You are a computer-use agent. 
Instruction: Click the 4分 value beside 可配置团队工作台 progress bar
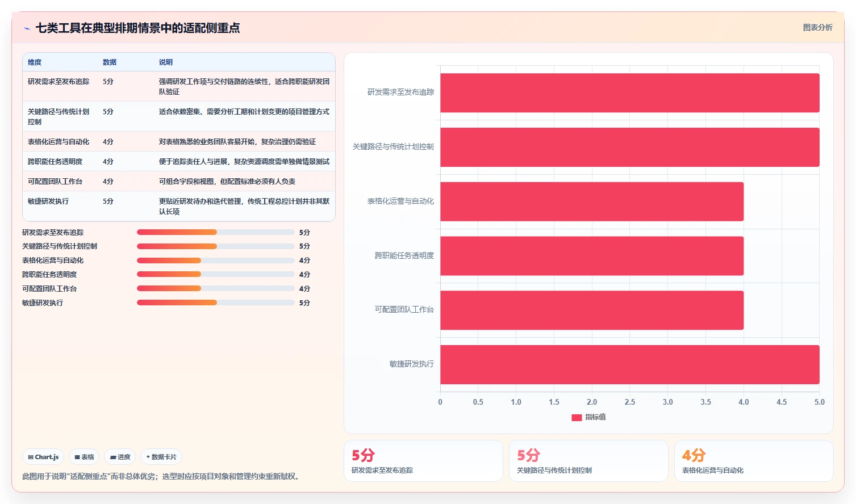tap(304, 288)
